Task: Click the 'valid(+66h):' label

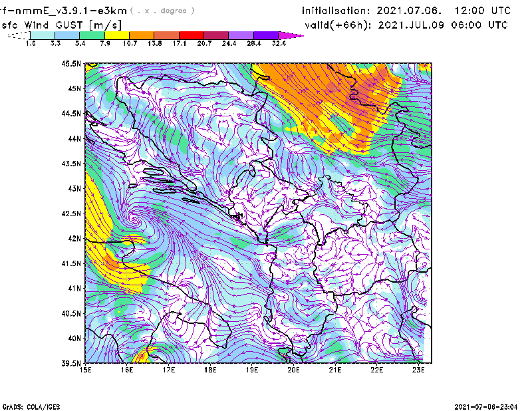Action: 338,25
